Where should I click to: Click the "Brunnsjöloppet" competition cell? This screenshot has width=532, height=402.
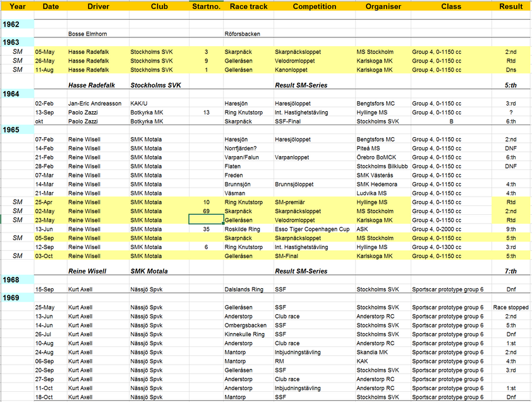point(315,185)
